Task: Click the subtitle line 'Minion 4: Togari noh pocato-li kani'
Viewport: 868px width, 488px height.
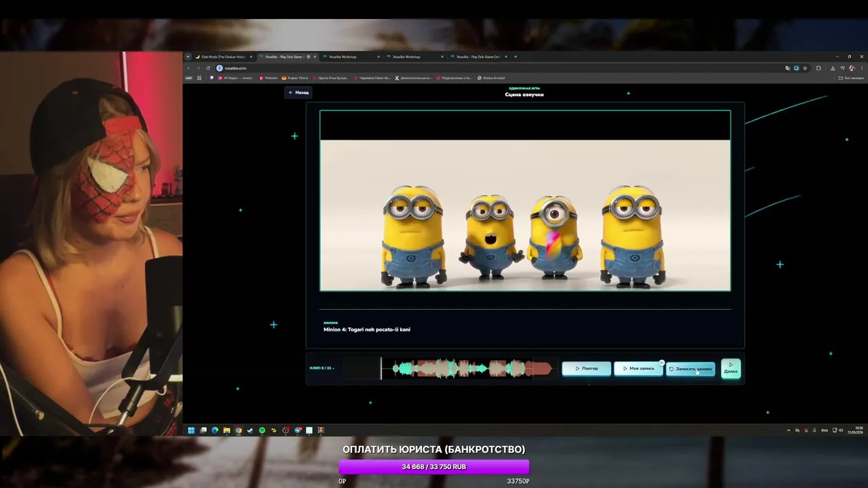Action: click(x=367, y=329)
